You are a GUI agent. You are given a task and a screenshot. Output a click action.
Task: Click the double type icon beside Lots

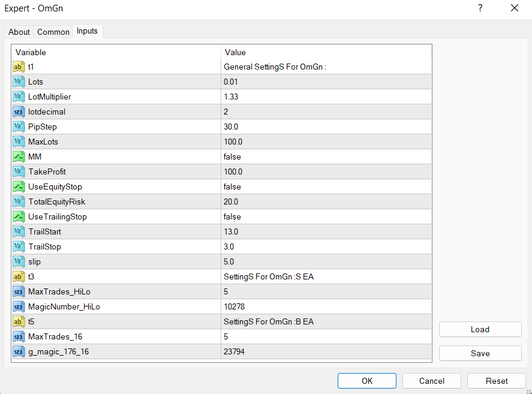point(19,82)
